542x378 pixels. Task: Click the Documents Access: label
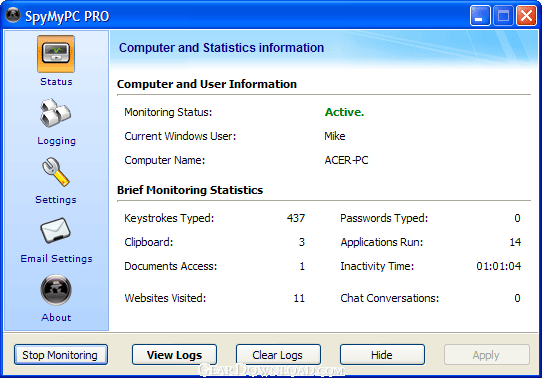[170, 266]
